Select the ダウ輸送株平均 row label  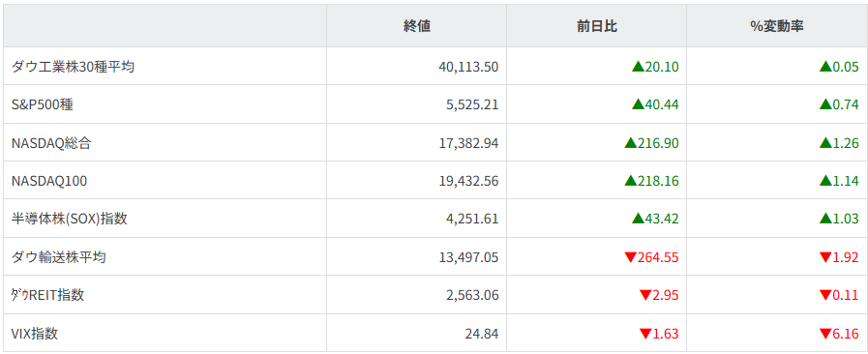point(59,257)
